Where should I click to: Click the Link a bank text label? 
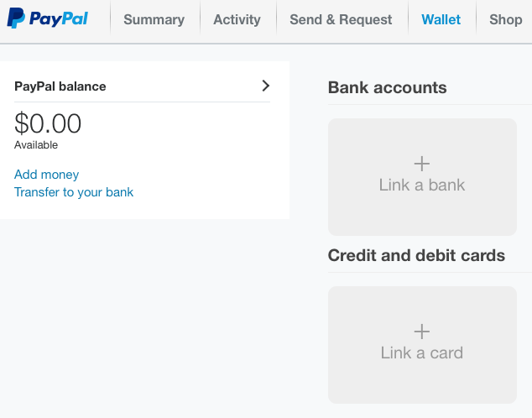click(422, 185)
